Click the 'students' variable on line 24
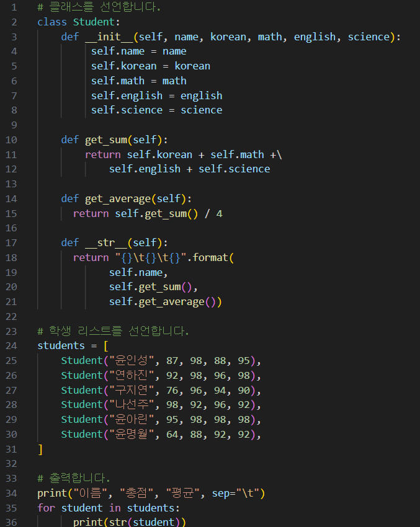Image resolution: width=420 pixels, height=527 pixels. (x=61, y=346)
